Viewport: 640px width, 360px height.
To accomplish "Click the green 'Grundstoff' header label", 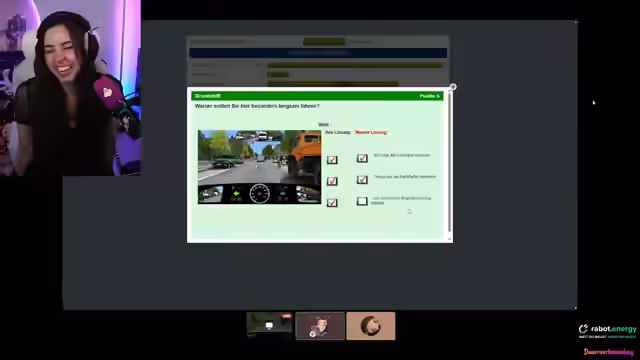I will pyautogui.click(x=208, y=96).
